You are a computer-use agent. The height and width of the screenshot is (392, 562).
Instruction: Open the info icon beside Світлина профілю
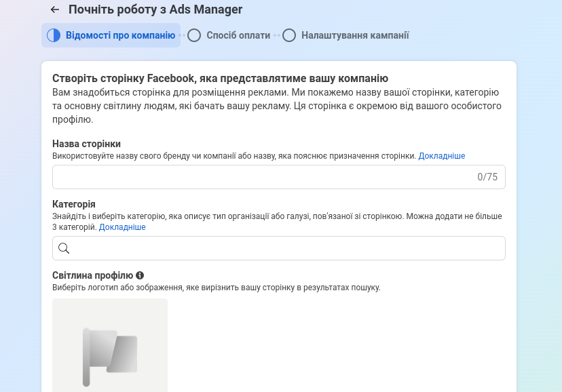pyautogui.click(x=140, y=275)
